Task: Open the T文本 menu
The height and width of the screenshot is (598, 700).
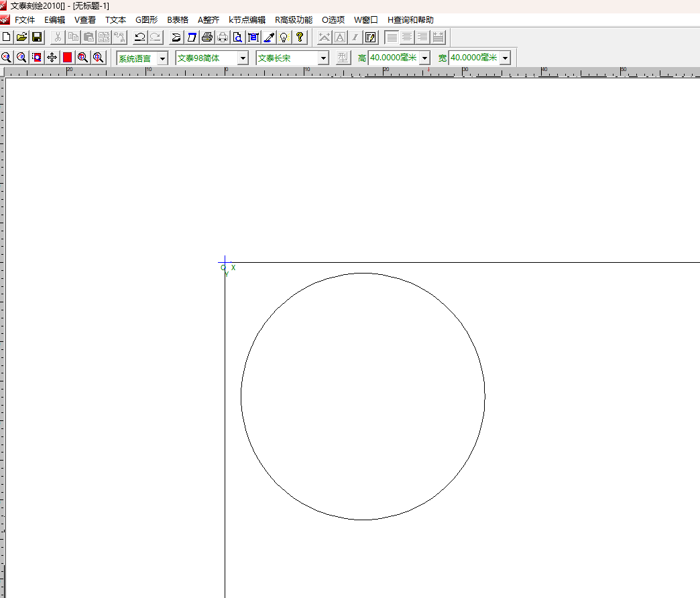Action: click(x=115, y=20)
